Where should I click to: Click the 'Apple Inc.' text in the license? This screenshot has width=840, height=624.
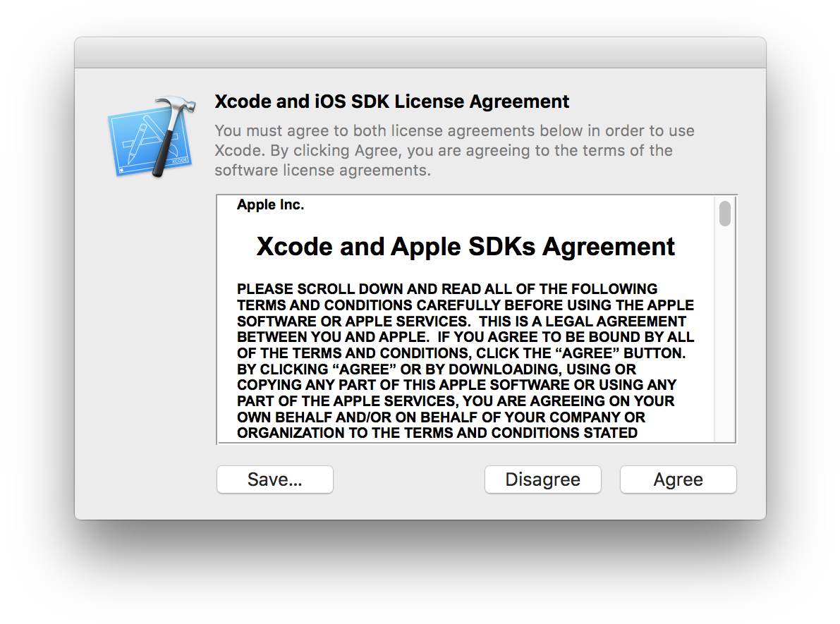[x=271, y=204]
